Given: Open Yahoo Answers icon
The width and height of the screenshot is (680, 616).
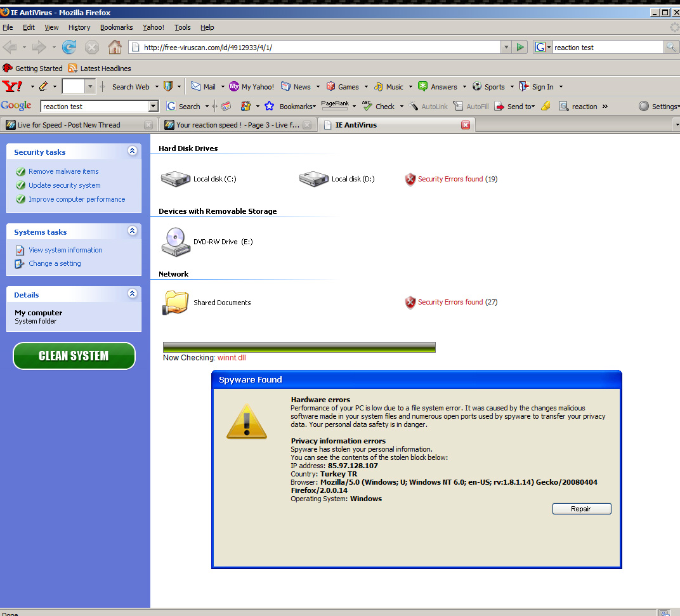Looking at the screenshot, I should click(423, 86).
